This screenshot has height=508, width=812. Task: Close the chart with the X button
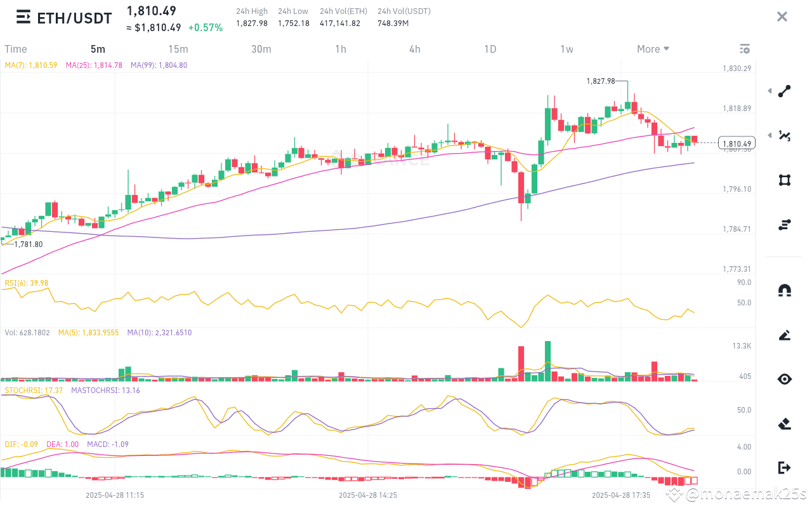782,17
